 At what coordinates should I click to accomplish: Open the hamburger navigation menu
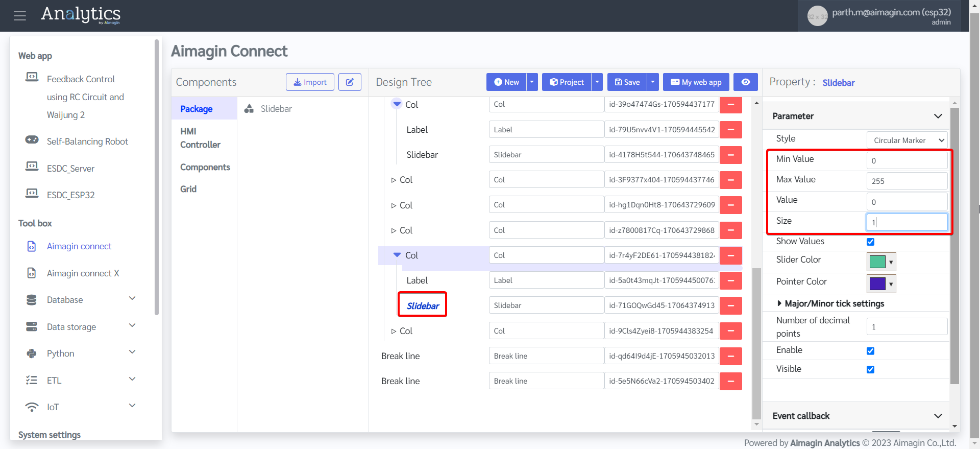point(20,16)
